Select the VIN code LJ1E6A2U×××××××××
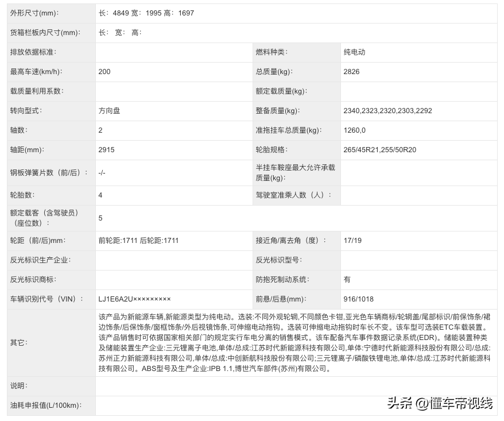Image resolution: width=504 pixels, height=421 pixels. tap(134, 299)
